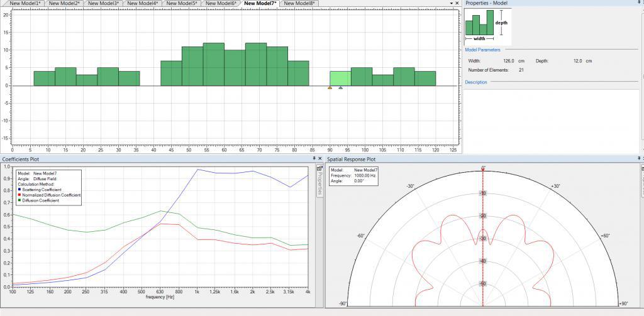This screenshot has height=316, width=644.
Task: Select the Depth value 12.0
Action: (577, 61)
